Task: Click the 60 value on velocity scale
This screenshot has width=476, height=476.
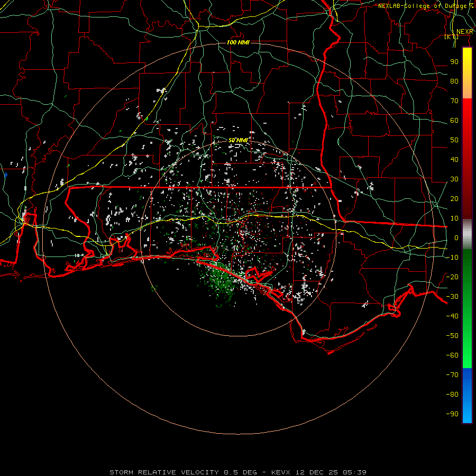Action: [x=454, y=121]
